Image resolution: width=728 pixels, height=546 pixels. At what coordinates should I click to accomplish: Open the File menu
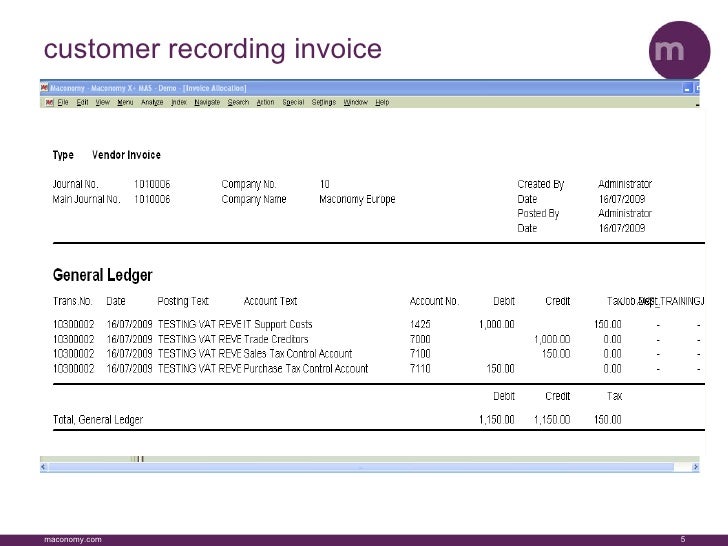[63, 103]
